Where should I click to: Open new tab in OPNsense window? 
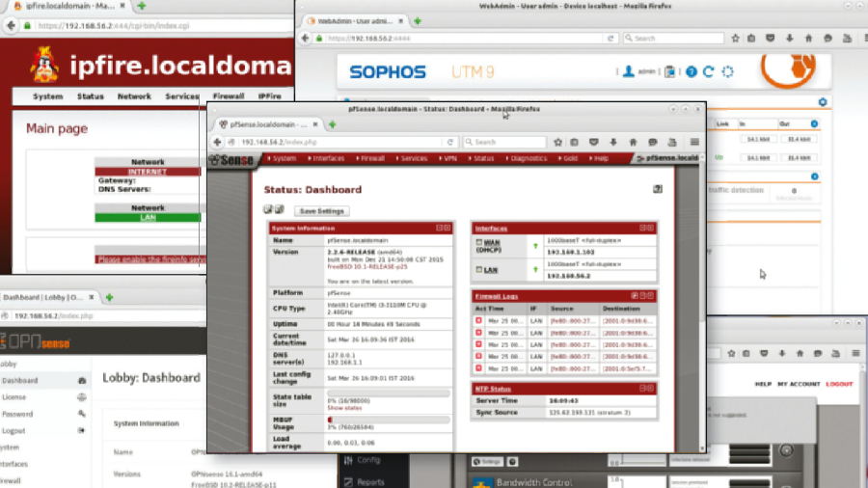[110, 297]
